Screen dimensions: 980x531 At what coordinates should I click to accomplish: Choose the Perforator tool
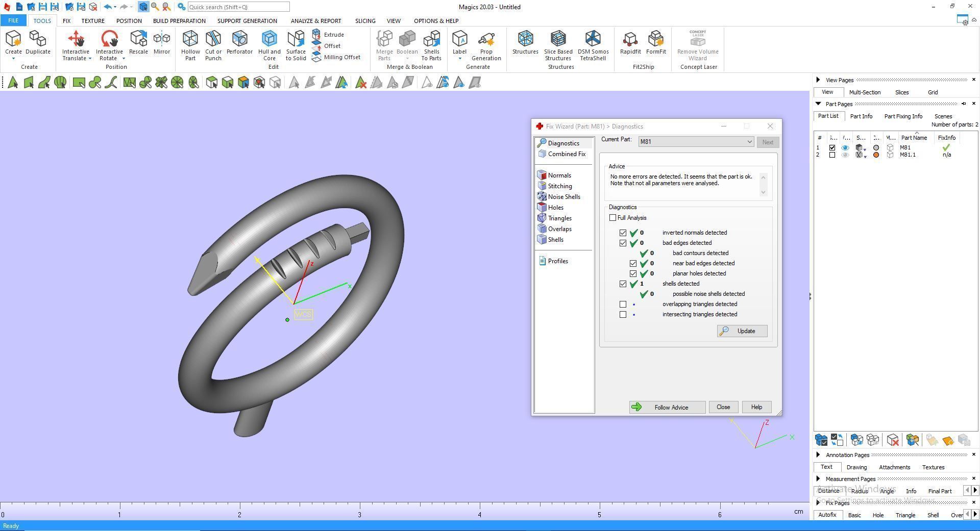coord(239,43)
